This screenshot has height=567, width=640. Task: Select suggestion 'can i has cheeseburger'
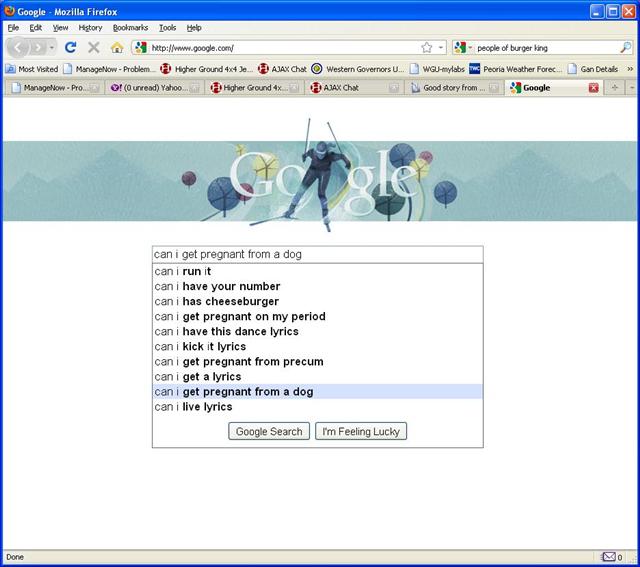(217, 301)
